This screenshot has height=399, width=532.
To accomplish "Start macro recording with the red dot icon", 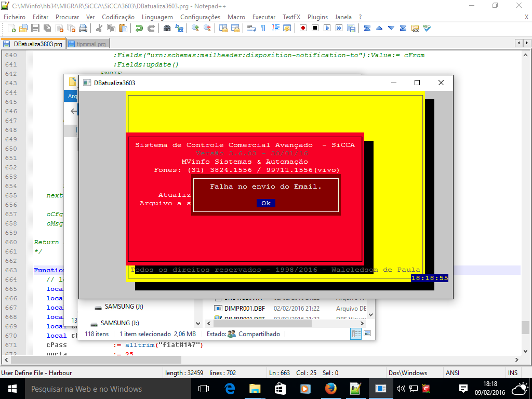I will click(303, 28).
